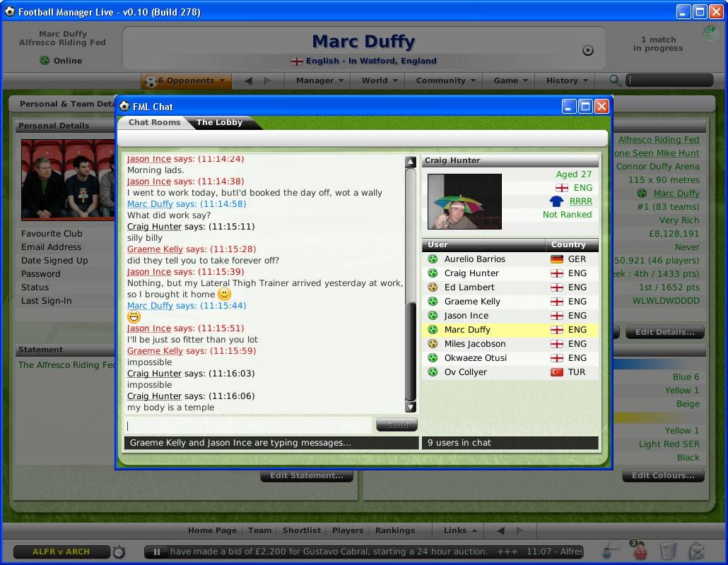
Task: Expand the 6 Opponents dropdown
Action: 186,81
